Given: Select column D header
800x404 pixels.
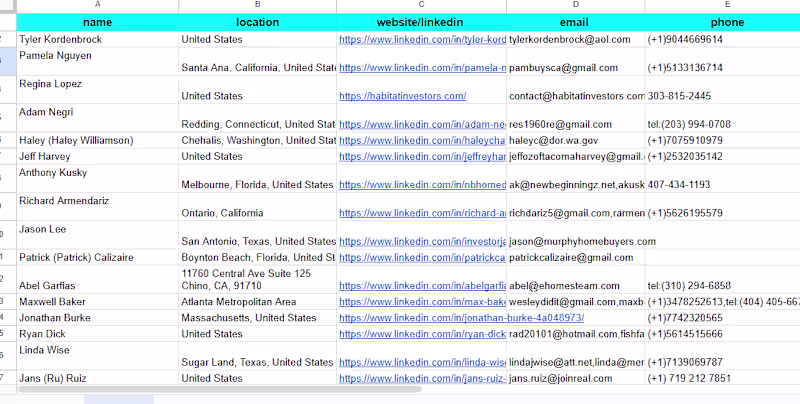Looking at the screenshot, I should coord(576,5).
